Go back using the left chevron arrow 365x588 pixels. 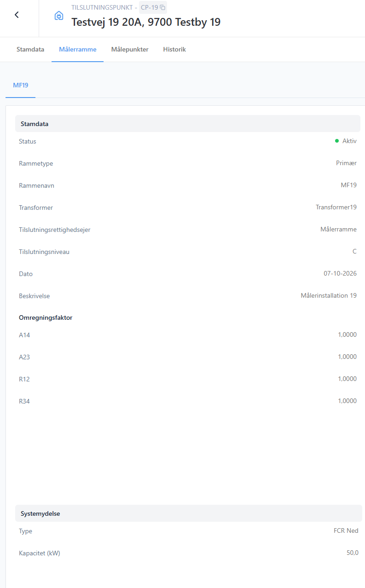pyautogui.click(x=17, y=15)
